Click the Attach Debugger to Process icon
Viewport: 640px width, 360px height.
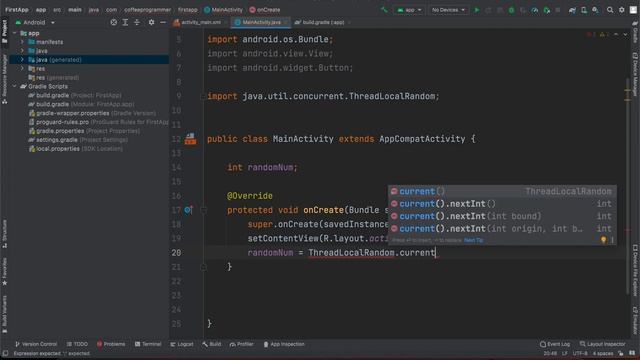(x=547, y=10)
